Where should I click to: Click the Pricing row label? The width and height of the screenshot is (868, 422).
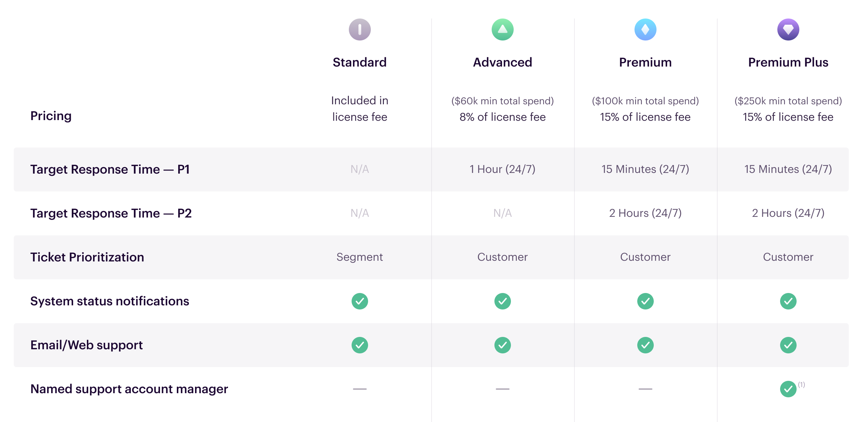(x=51, y=116)
